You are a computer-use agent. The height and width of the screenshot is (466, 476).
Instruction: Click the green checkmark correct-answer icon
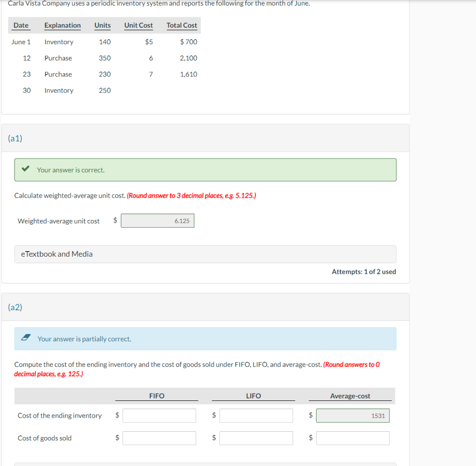point(25,169)
